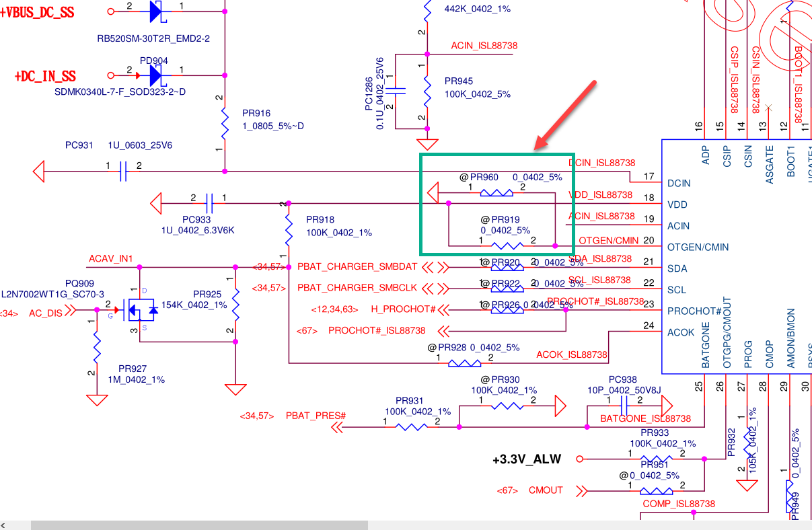Click the 1U_0402_6.3V6K value label
The image size is (812, 530).
197,230
